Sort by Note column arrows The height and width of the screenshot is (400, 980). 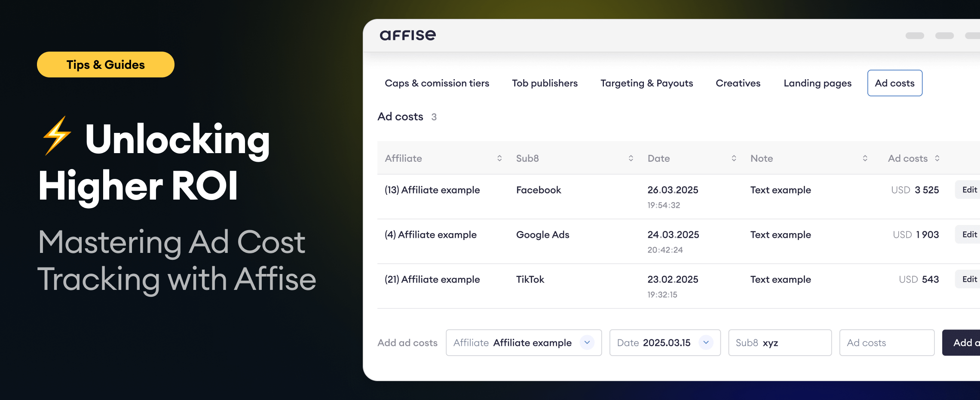[x=865, y=158]
